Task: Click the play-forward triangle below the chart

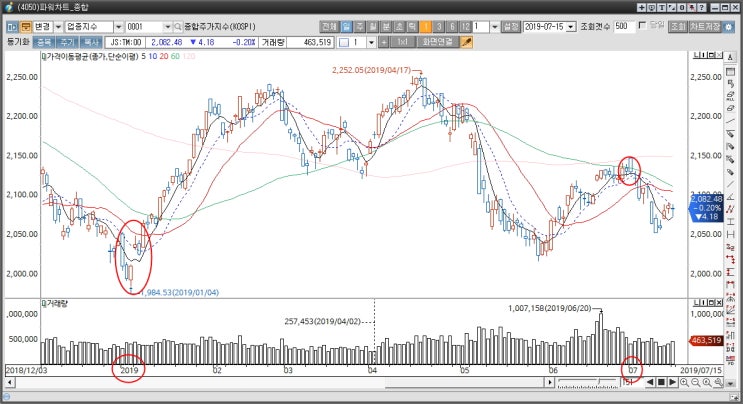Action: pyautogui.click(x=672, y=382)
